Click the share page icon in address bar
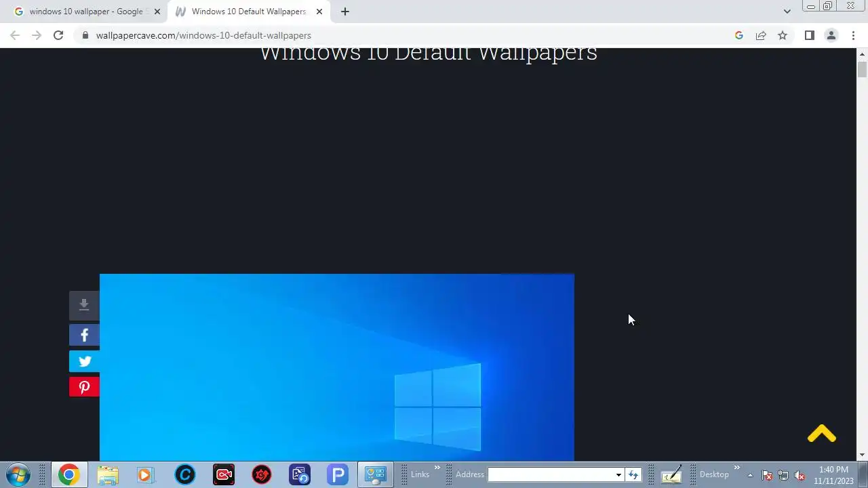 pos(761,35)
